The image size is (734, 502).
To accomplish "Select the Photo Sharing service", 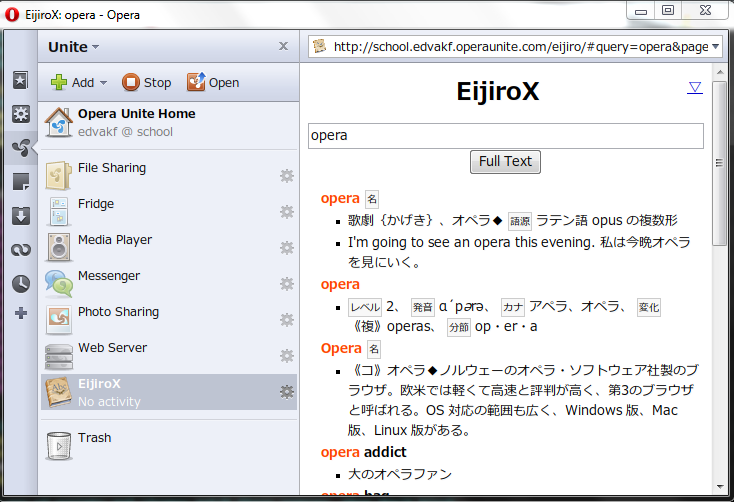I will tap(169, 320).
